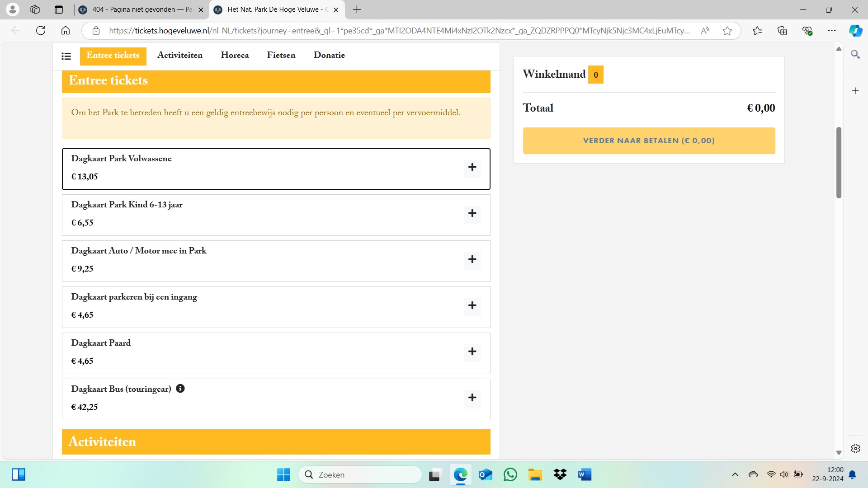Show info about Dagkaart Bus touringcar
The width and height of the screenshot is (868, 488).
pos(180,389)
